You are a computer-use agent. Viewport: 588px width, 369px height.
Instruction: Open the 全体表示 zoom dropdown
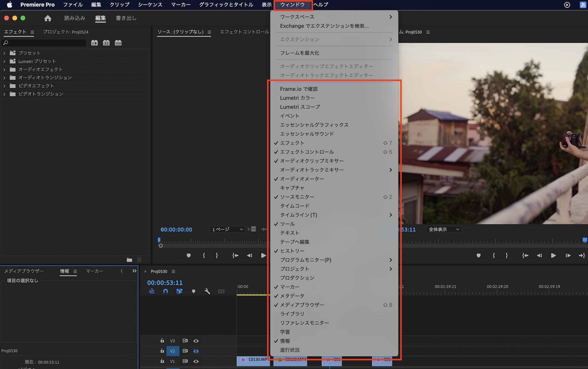444,229
